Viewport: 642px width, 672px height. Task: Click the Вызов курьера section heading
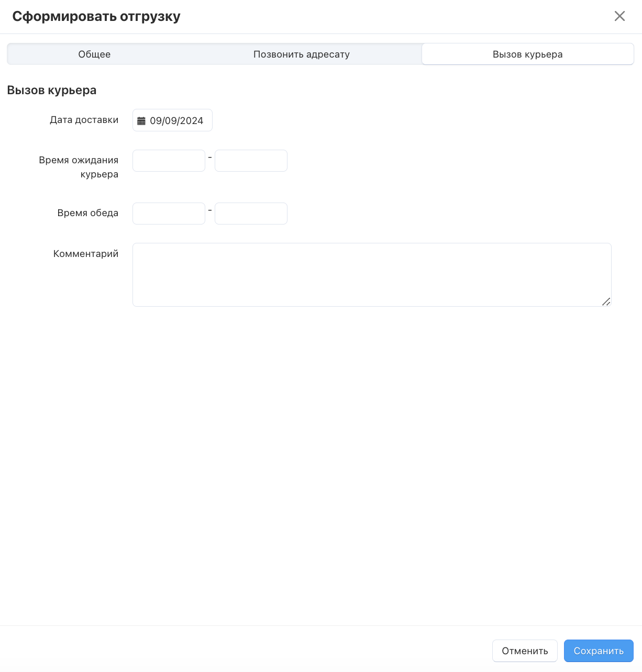pyautogui.click(x=52, y=90)
